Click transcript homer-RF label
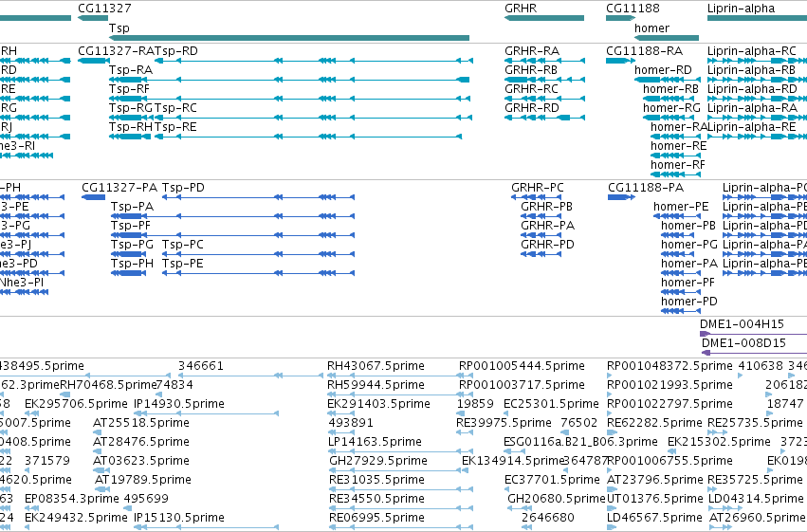This screenshot has width=807, height=532. coord(678,165)
